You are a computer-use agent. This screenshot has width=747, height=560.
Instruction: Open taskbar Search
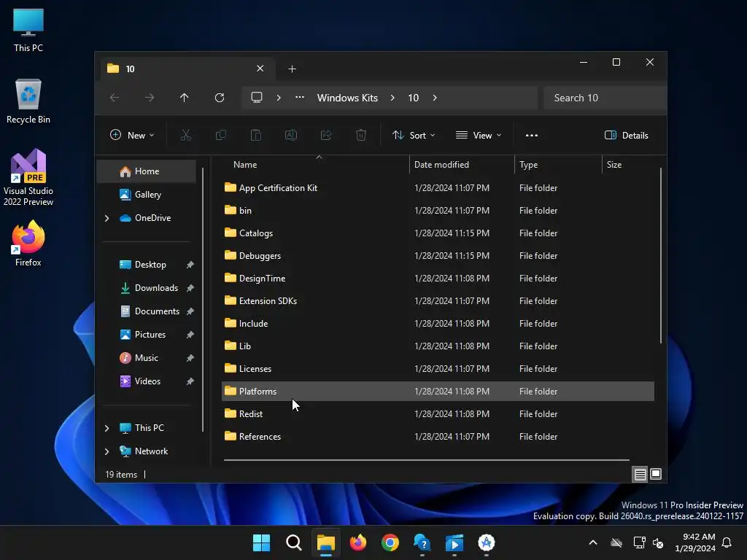[x=294, y=542]
